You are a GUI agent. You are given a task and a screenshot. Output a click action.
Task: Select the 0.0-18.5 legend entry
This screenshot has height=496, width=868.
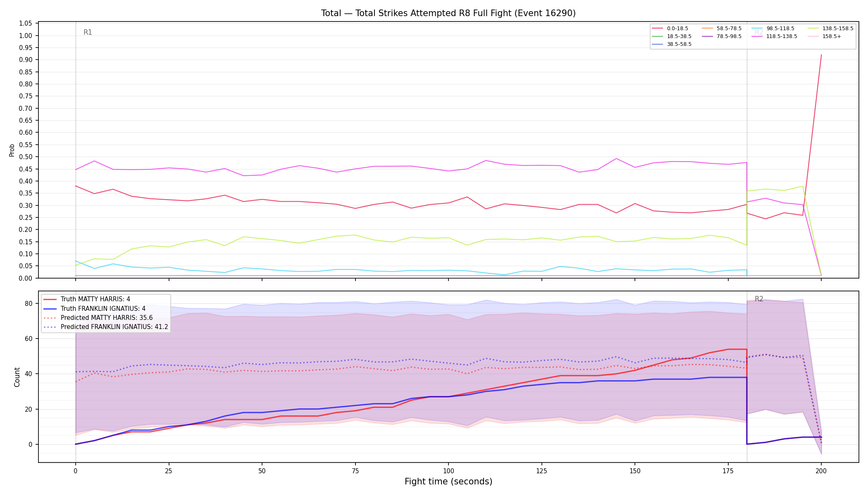click(670, 29)
